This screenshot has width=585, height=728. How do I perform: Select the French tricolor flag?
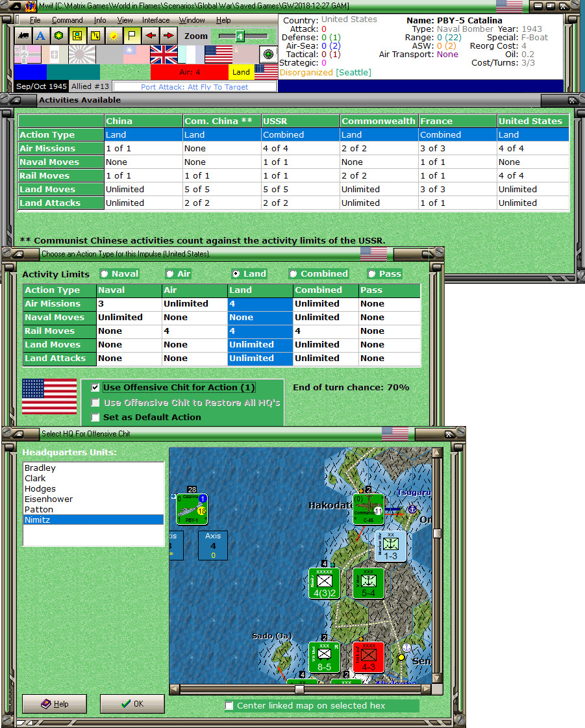[191, 55]
